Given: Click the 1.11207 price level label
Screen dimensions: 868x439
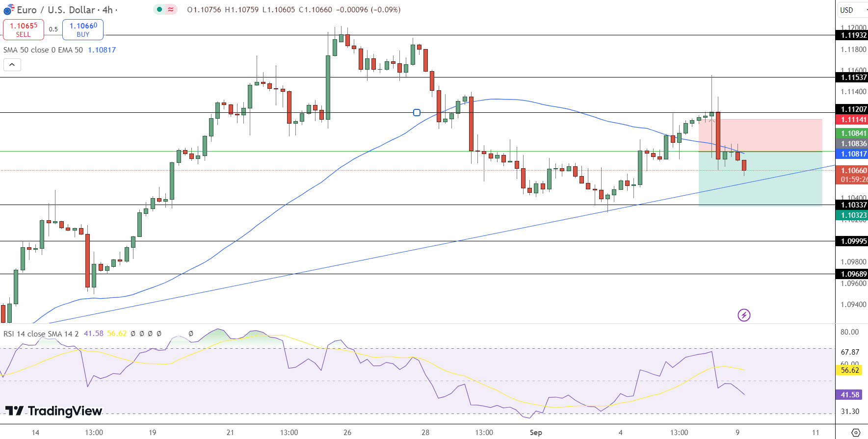Looking at the screenshot, I should (852, 109).
